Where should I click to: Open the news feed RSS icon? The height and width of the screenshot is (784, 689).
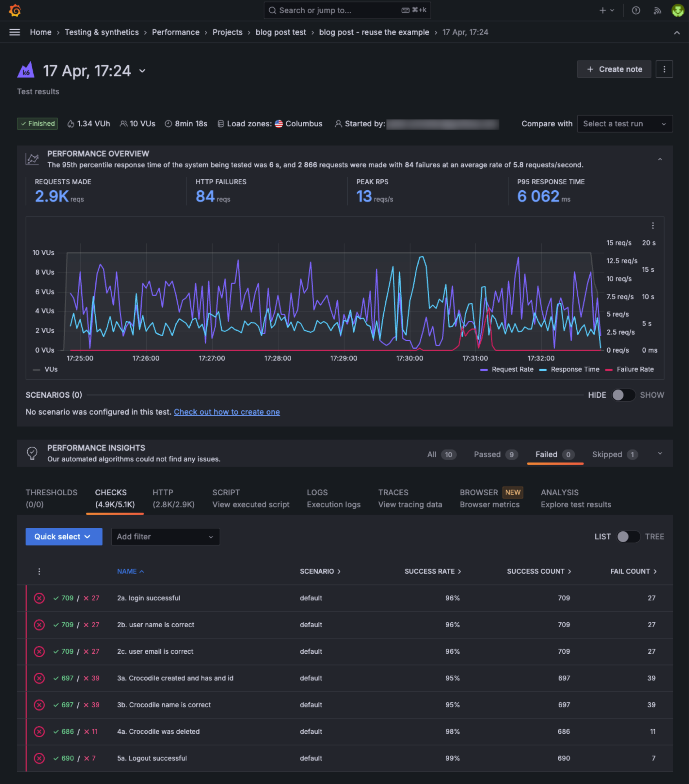657,11
